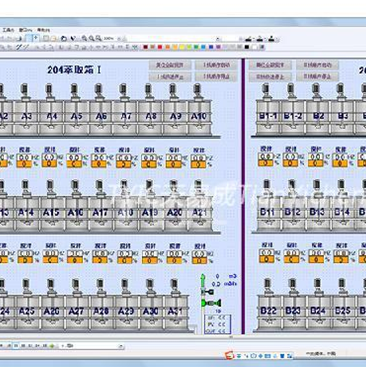Open the 窗口 menu

tap(25, 30)
